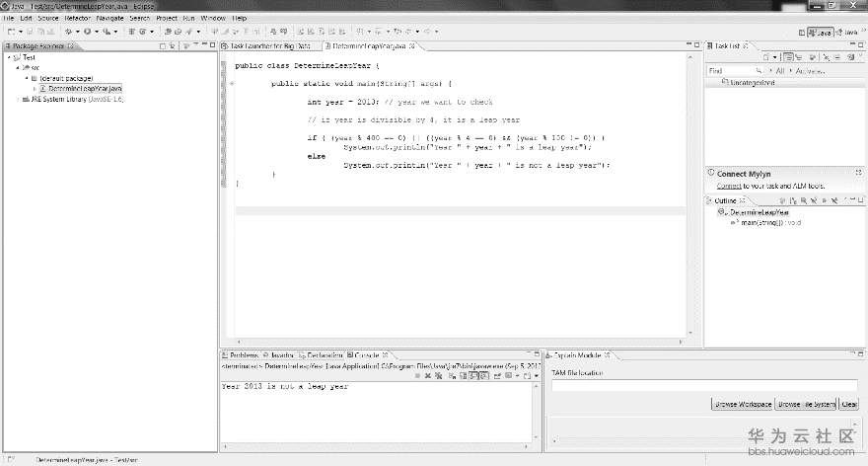Toggle Link with Editor in Package Explorer
868x466 pixels.
173,46
